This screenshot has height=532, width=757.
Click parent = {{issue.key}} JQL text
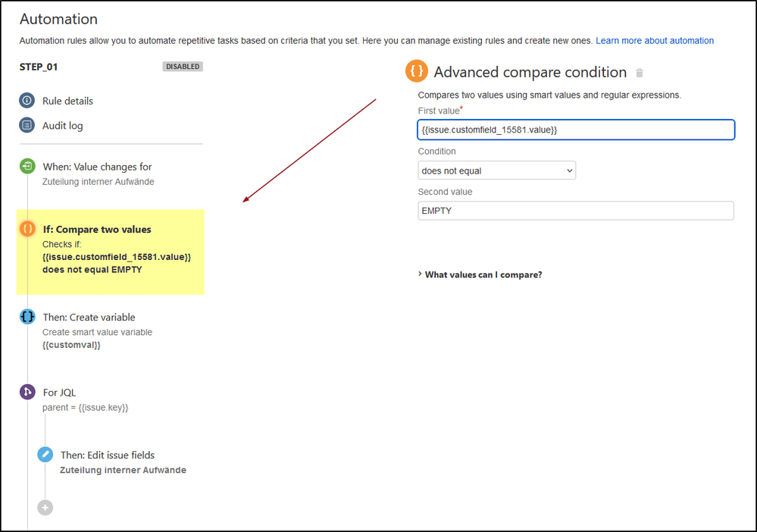(86, 408)
